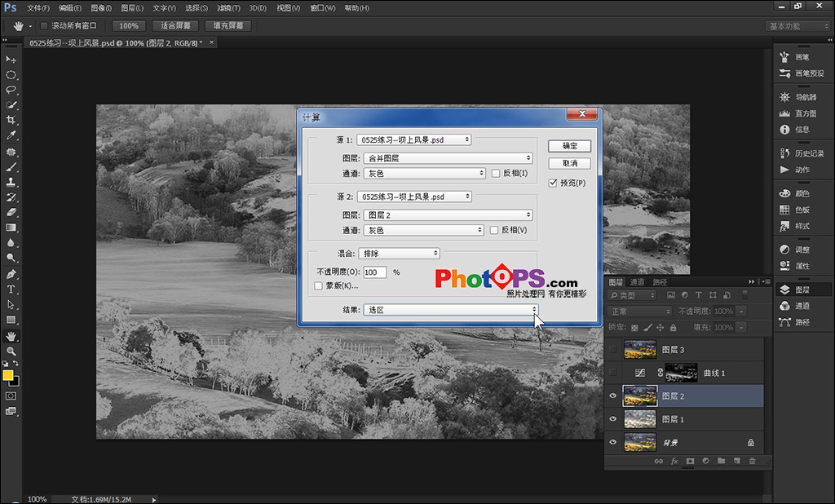Screen dimensions: 835x504
Task: Open Source 1 通道 dropdown
Action: point(424,173)
